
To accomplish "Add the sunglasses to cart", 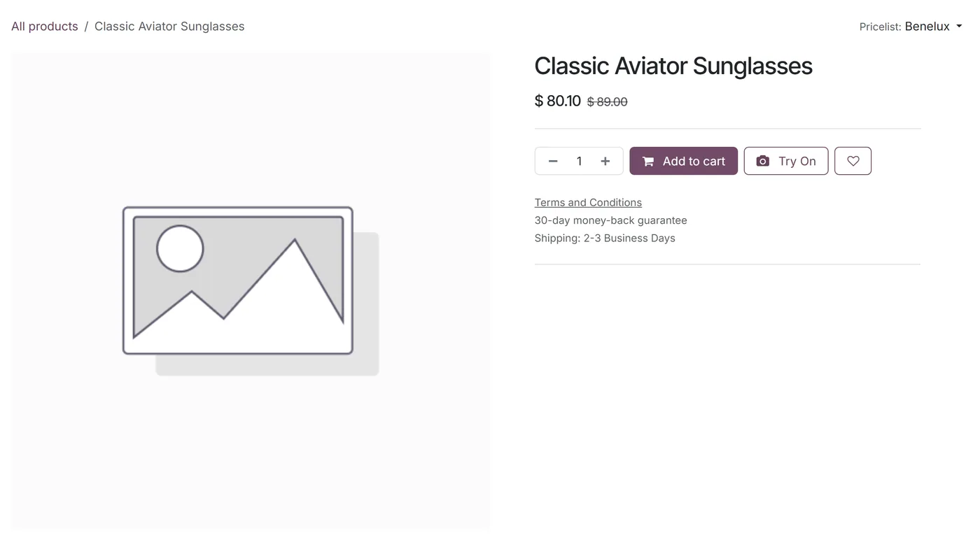I will coord(683,161).
